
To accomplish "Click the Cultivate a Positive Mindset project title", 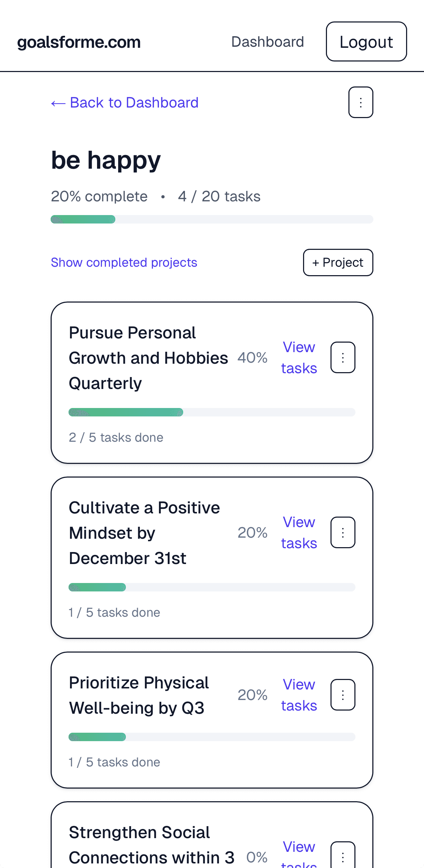I will pyautogui.click(x=144, y=533).
